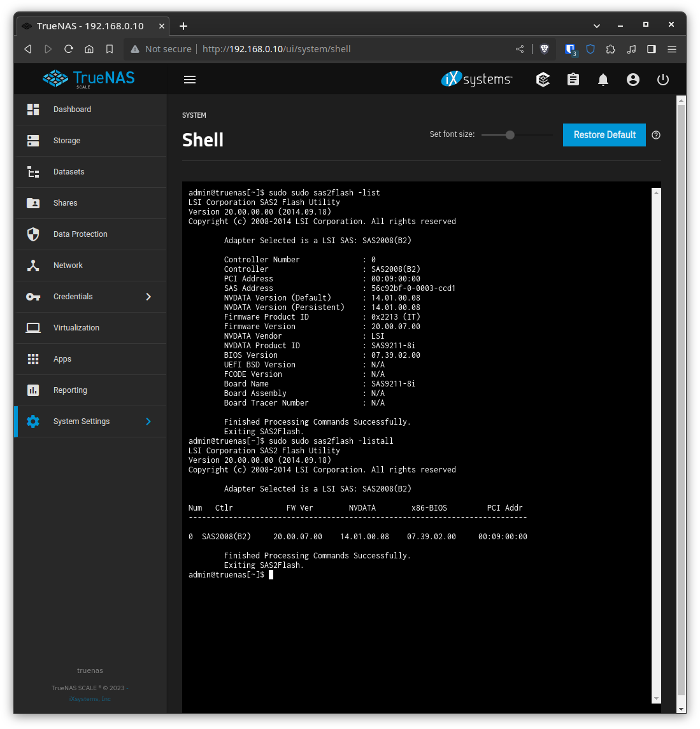Click the Data Protection shield icon
The height and width of the screenshot is (729, 700).
(33, 234)
